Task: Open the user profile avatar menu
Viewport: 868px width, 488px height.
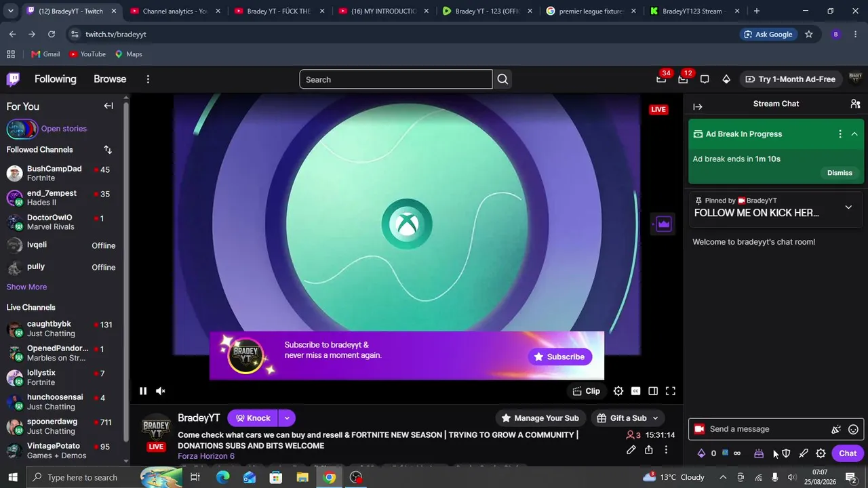Action: (855, 79)
